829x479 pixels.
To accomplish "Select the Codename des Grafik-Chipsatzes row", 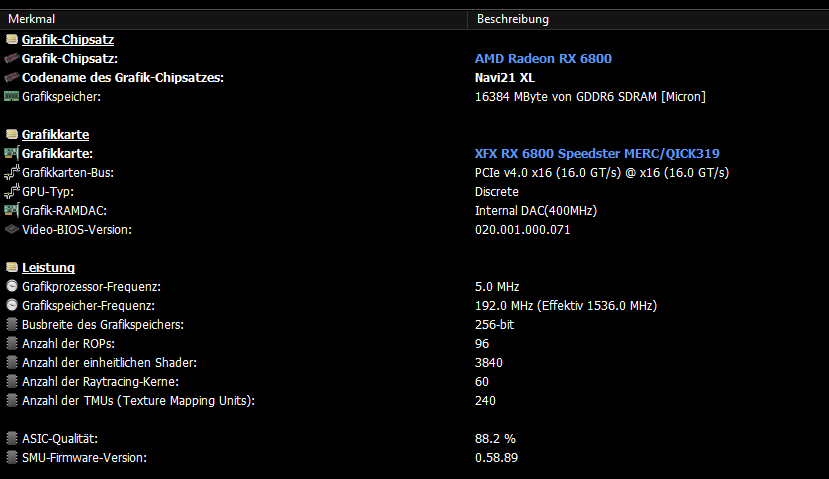I will point(122,78).
